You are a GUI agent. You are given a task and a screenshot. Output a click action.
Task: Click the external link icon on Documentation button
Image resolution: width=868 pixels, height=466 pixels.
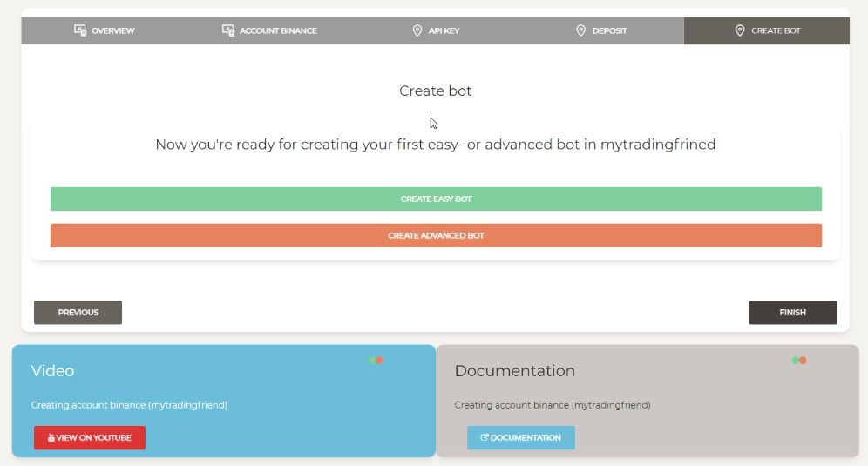pos(485,437)
